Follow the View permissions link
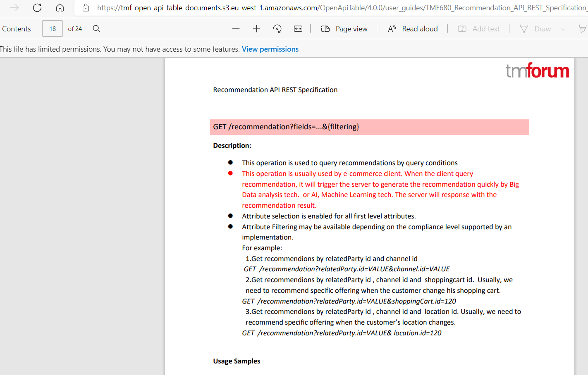Image resolution: width=588 pixels, height=375 pixels. point(270,49)
